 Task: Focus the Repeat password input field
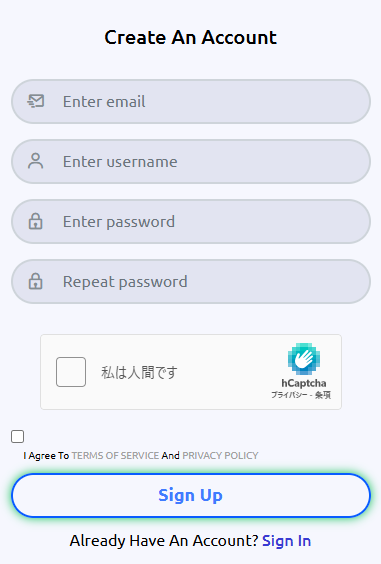point(191,282)
